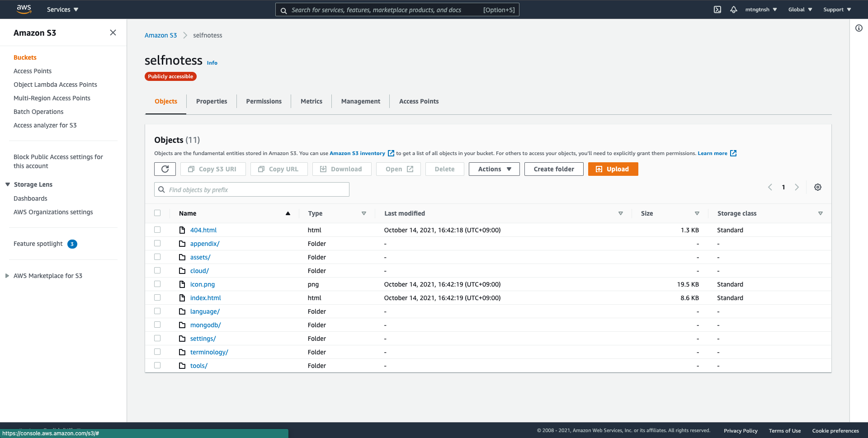Open Buckets in the sidebar
The width and height of the screenshot is (868, 438).
(x=25, y=57)
